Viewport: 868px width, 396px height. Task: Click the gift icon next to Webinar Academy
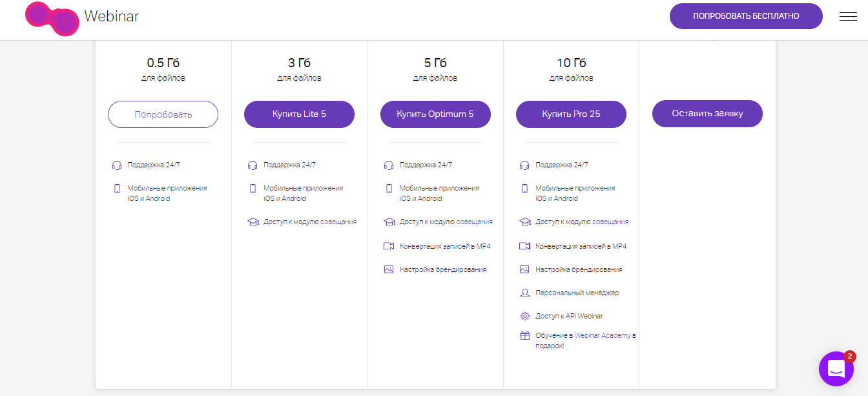(524, 336)
